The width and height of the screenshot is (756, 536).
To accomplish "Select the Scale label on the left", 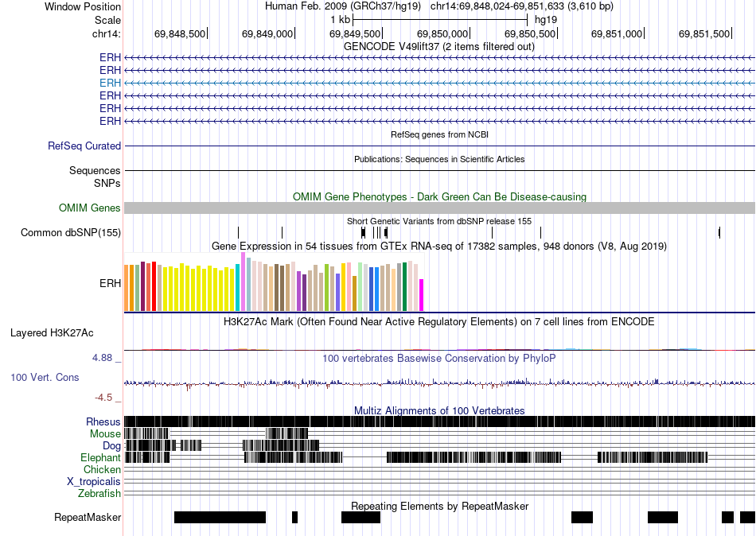I will coord(107,20).
